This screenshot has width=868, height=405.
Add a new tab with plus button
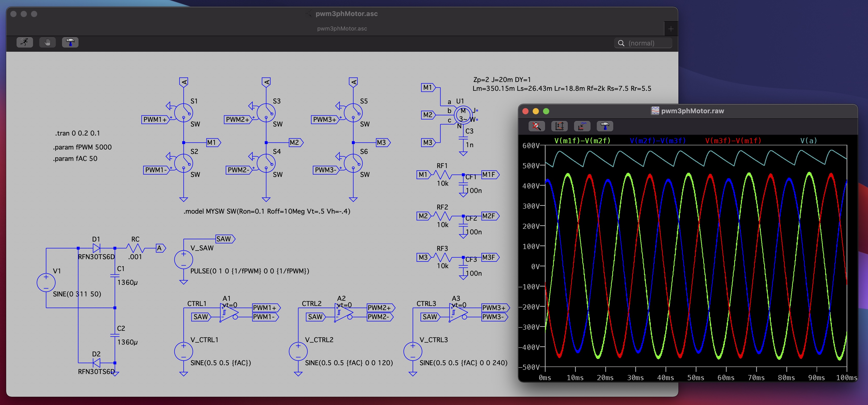[671, 29]
